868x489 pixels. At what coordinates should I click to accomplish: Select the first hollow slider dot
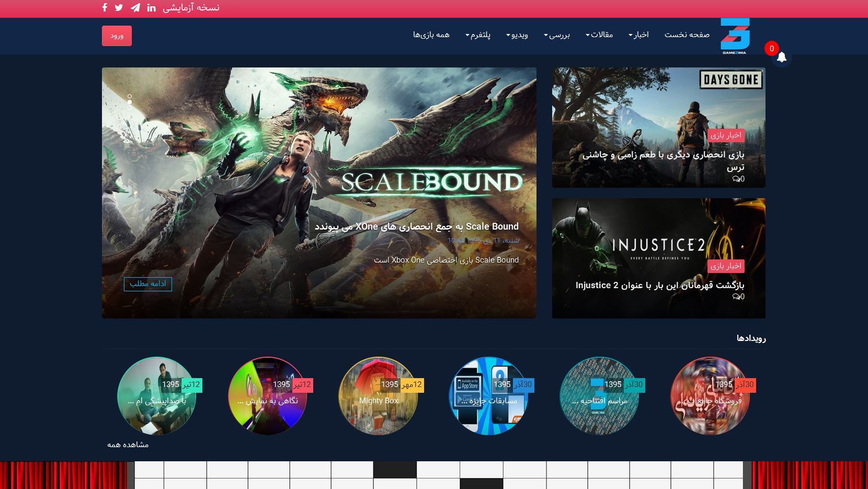coord(130,96)
